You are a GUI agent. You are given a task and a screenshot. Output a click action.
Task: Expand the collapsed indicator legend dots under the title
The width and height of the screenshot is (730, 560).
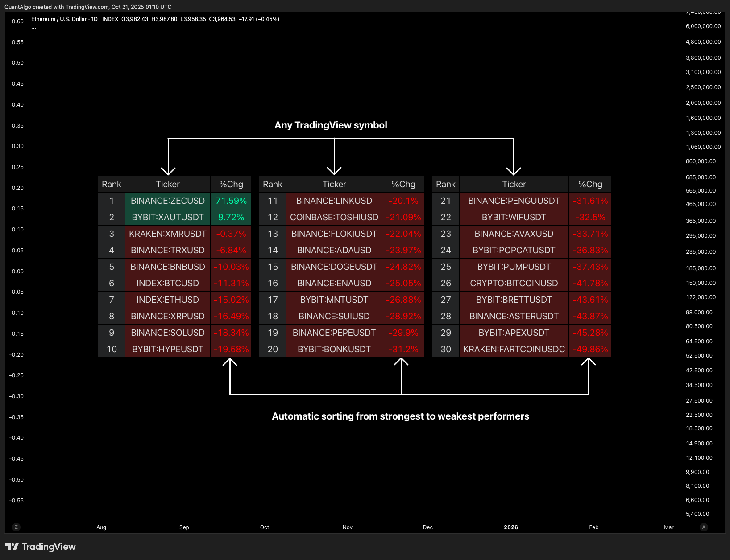[33, 27]
